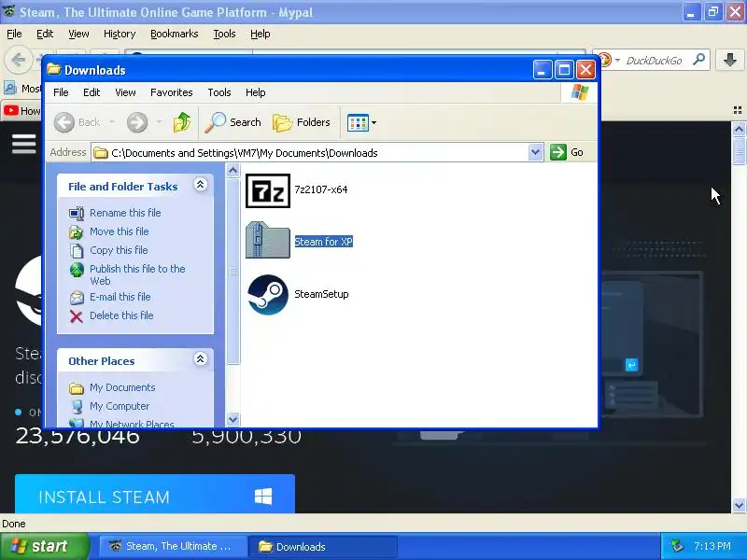The width and height of the screenshot is (747, 560).
Task: Click the task pane scrollbar up arrow
Action: pyautogui.click(x=233, y=170)
